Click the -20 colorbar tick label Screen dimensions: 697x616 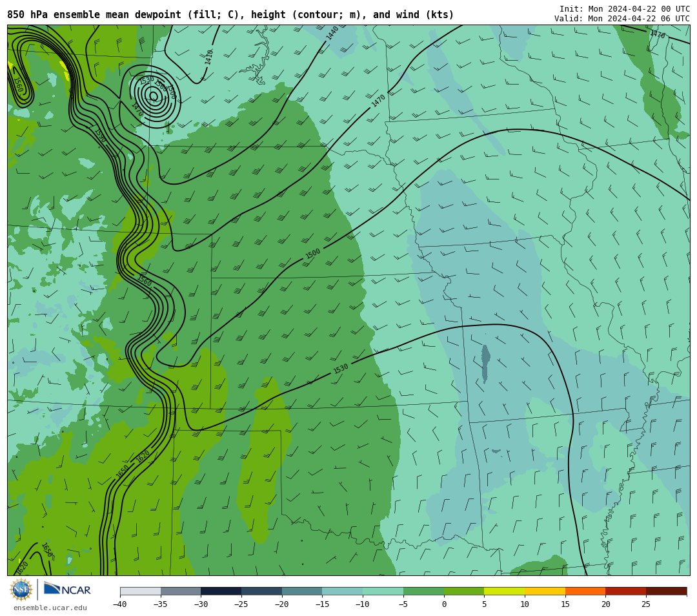coord(281,604)
